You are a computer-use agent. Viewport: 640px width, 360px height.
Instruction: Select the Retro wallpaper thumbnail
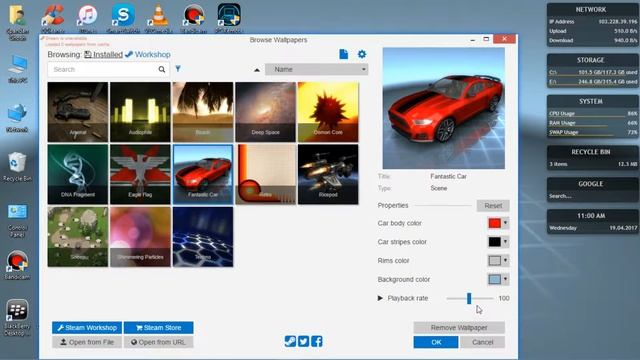pos(266,174)
